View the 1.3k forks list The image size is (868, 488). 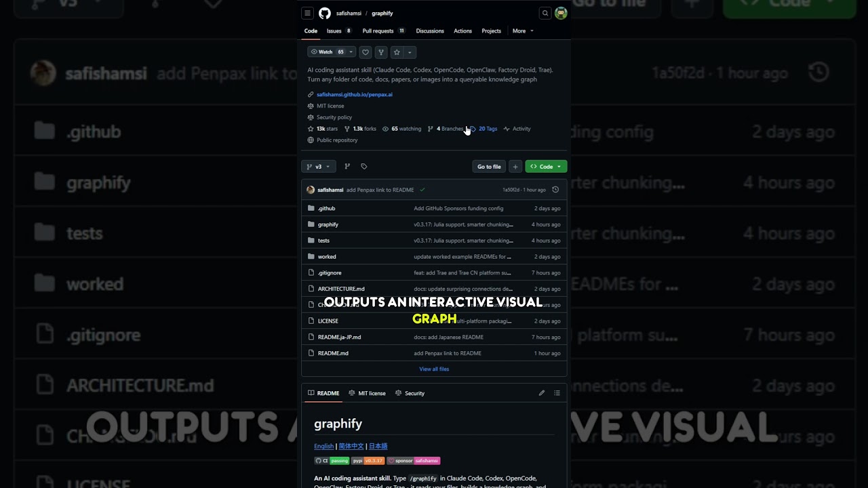[x=360, y=129]
